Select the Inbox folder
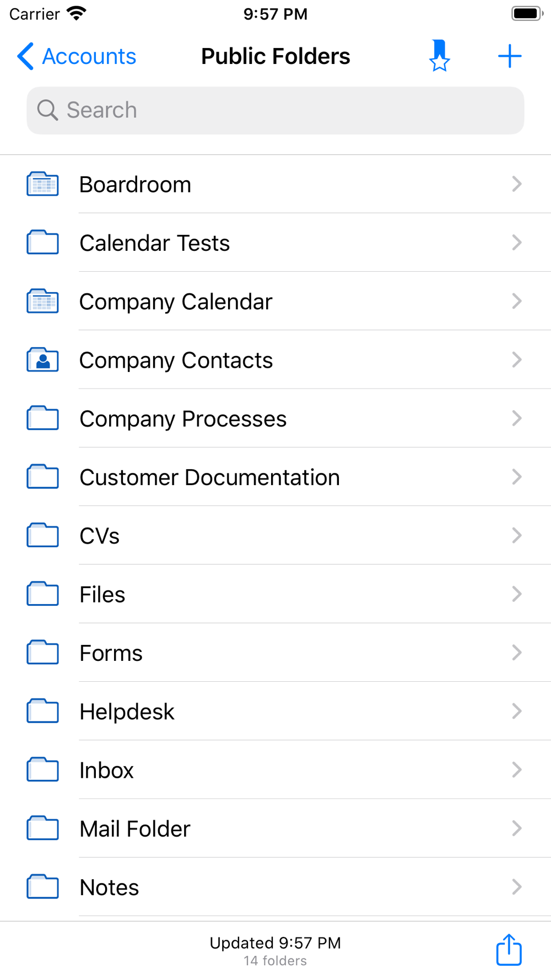This screenshot has height=980, width=551. click(107, 770)
